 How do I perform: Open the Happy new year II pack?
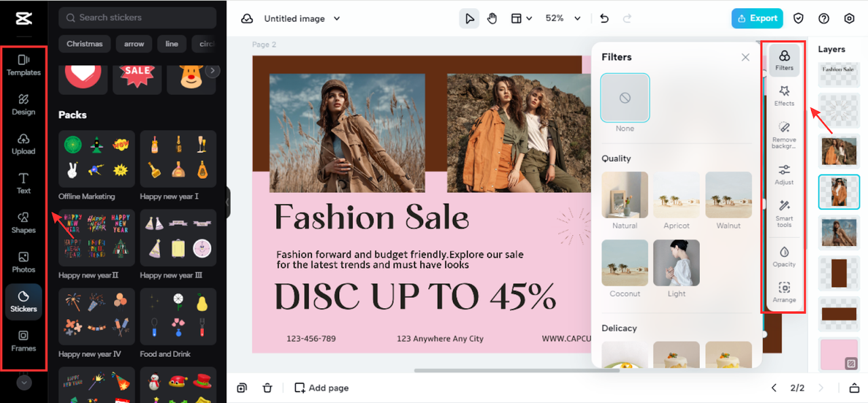[x=97, y=238]
